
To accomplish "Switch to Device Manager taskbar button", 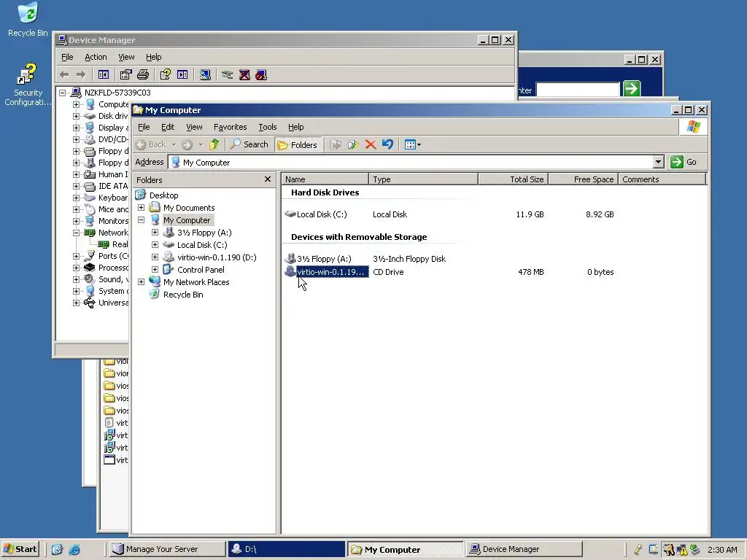I will [x=524, y=549].
